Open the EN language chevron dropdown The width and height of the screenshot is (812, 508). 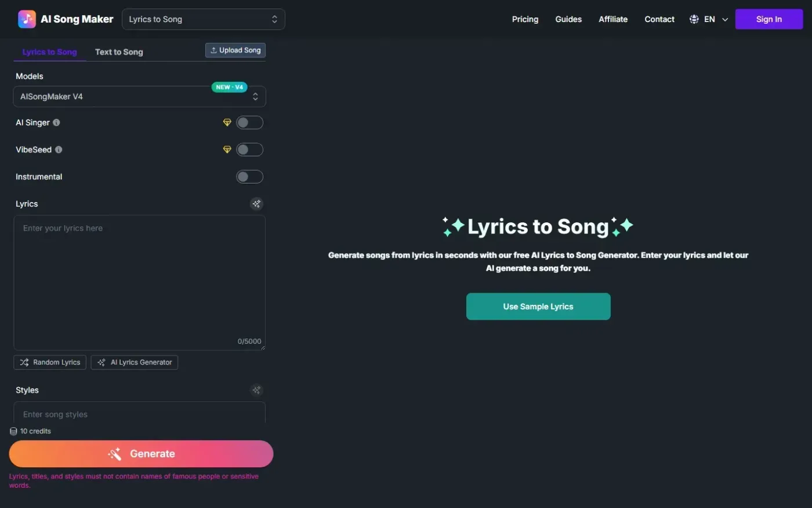tap(725, 19)
